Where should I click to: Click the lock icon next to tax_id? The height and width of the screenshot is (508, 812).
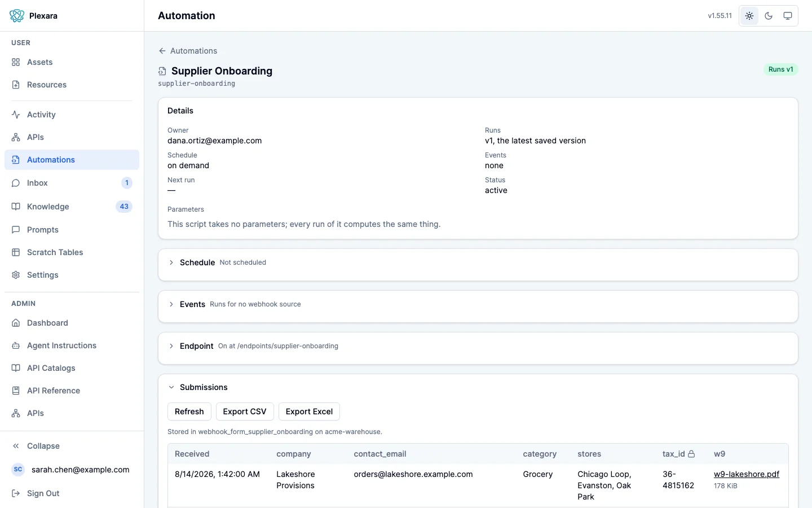tap(691, 454)
